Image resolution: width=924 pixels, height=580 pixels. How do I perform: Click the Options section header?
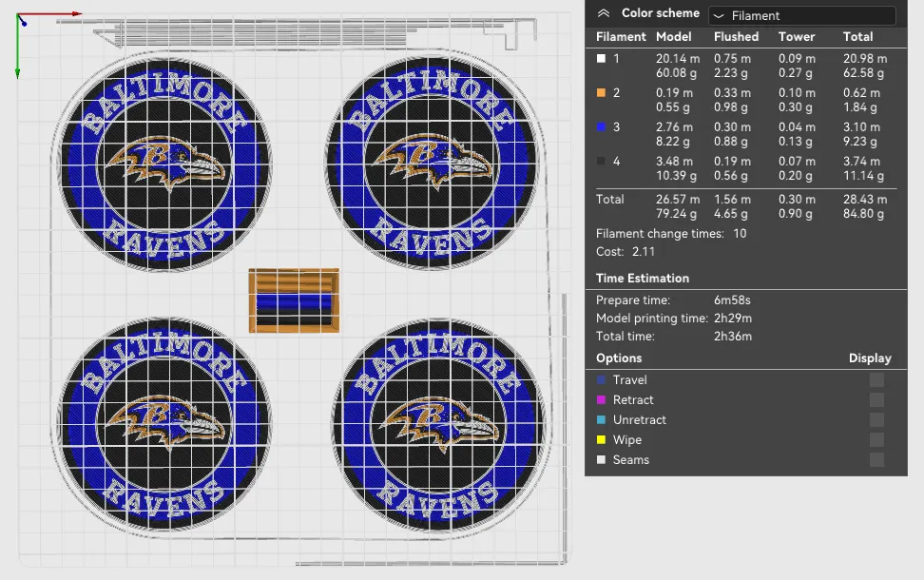coord(619,358)
